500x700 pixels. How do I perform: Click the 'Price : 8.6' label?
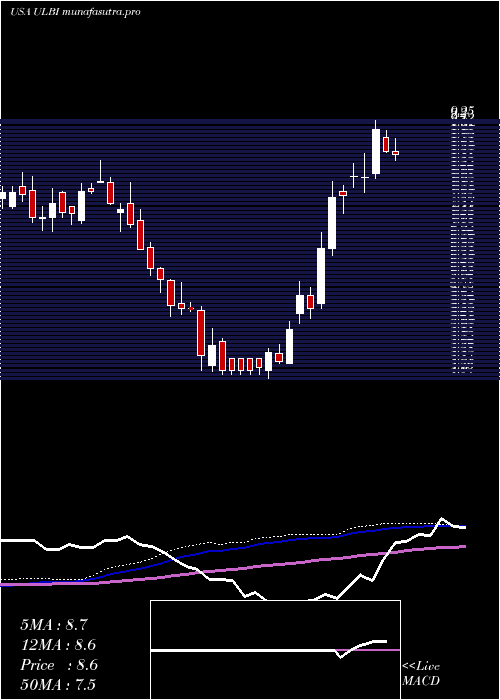click(x=59, y=665)
